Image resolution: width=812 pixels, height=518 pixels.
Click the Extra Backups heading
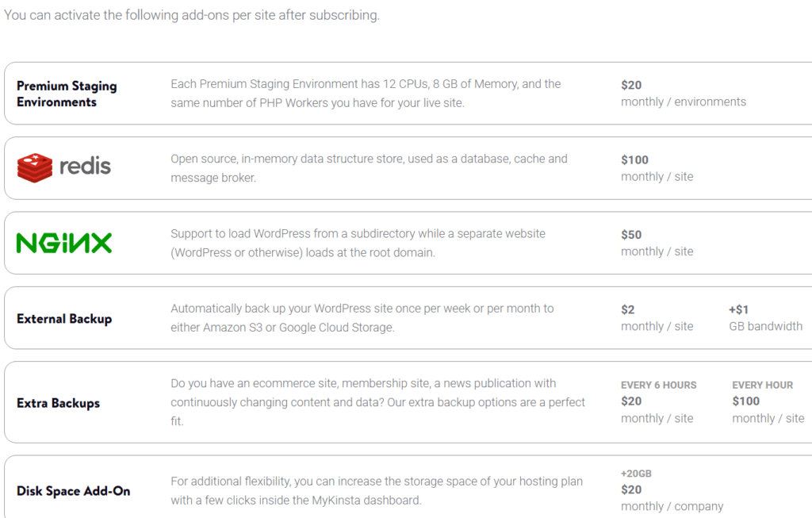[58, 403]
